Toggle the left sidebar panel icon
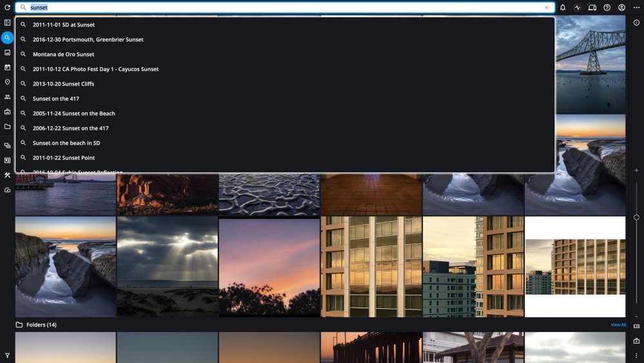The image size is (644, 363). [7, 23]
